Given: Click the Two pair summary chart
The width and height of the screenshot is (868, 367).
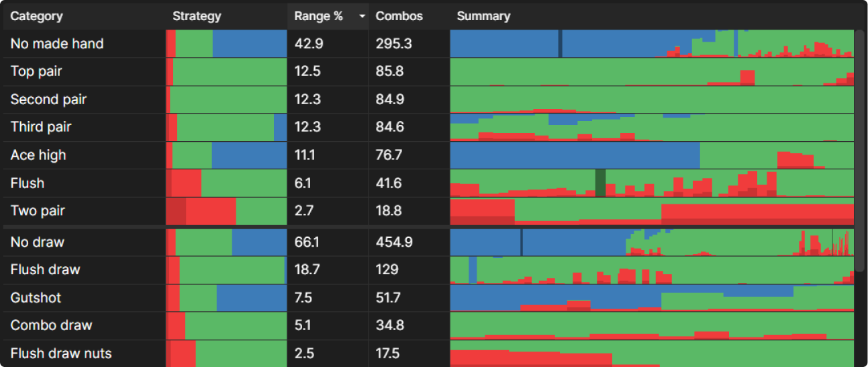Looking at the screenshot, I should point(651,211).
